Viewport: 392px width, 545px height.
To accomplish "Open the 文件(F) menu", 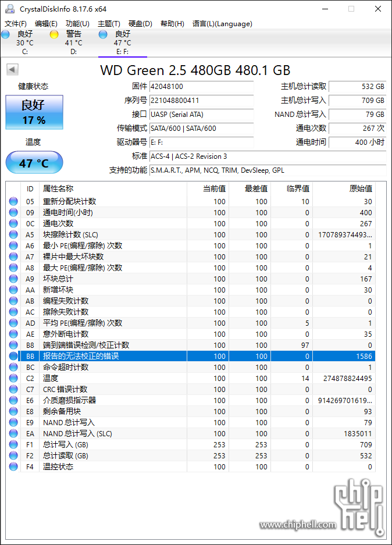I will pos(16,24).
